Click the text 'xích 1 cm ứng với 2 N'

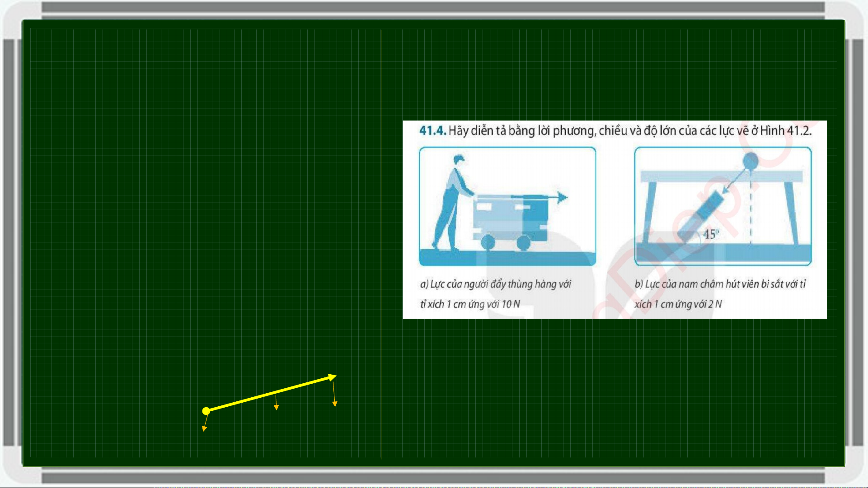(x=678, y=304)
